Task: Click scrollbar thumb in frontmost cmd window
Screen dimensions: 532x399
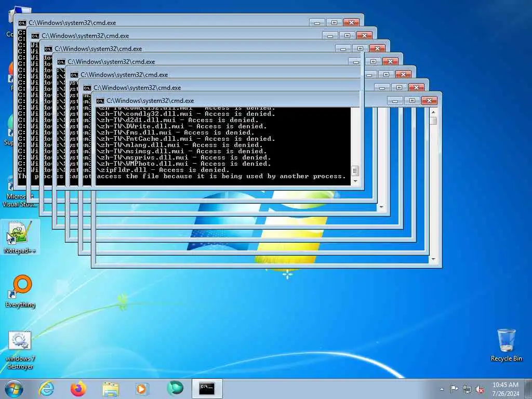Action: (x=433, y=121)
